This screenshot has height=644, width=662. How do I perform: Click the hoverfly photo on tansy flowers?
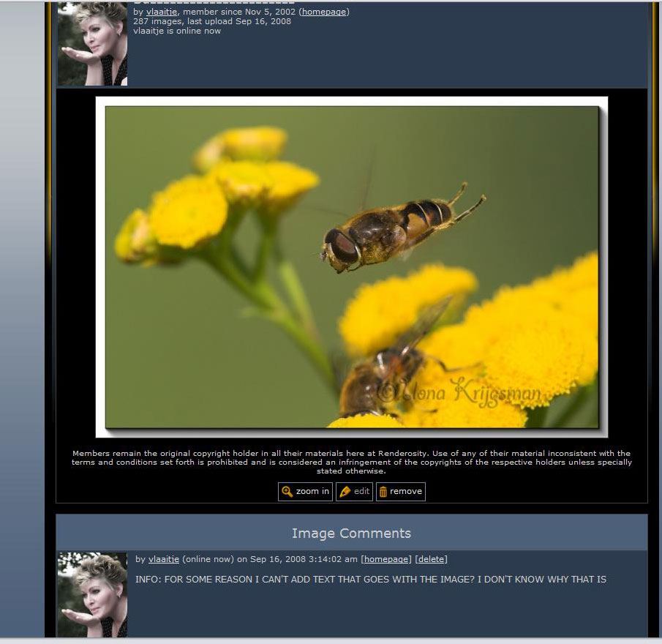pos(352,267)
